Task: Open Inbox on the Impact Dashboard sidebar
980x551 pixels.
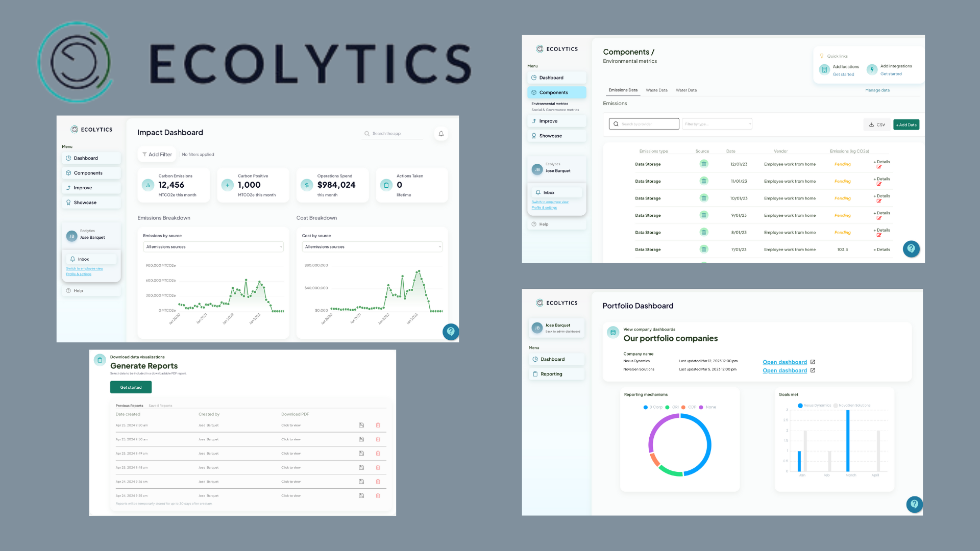Action: 91,259
